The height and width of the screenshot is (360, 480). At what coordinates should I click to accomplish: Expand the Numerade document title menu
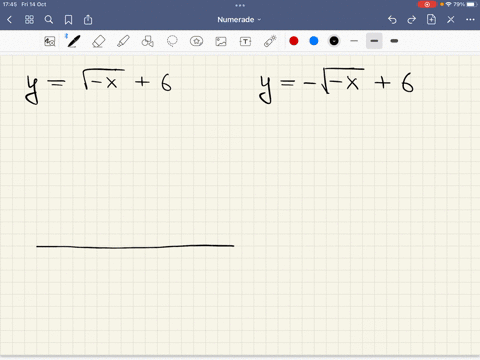coord(239,20)
